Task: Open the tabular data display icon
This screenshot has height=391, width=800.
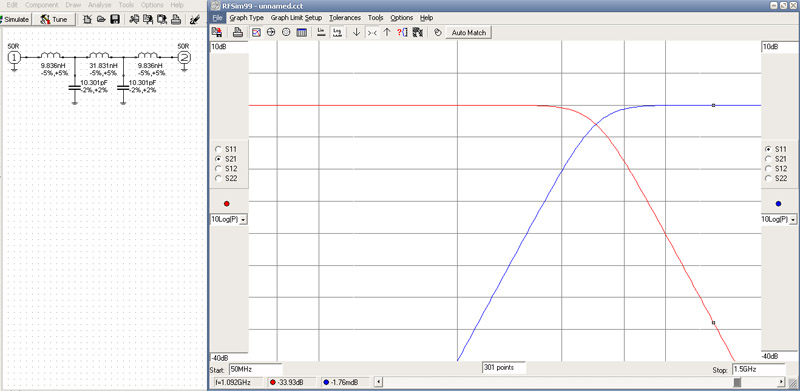Action: [x=302, y=32]
